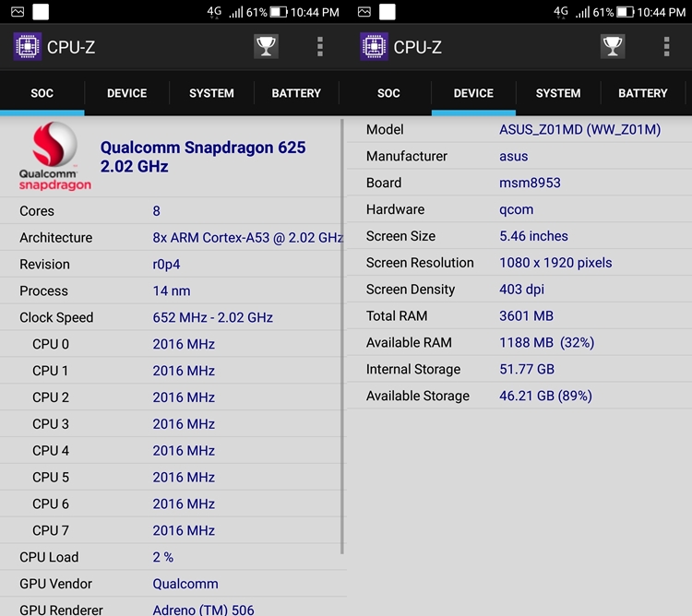Tap CPU Load value 2 %
This screenshot has width=692, height=616.
(x=162, y=557)
